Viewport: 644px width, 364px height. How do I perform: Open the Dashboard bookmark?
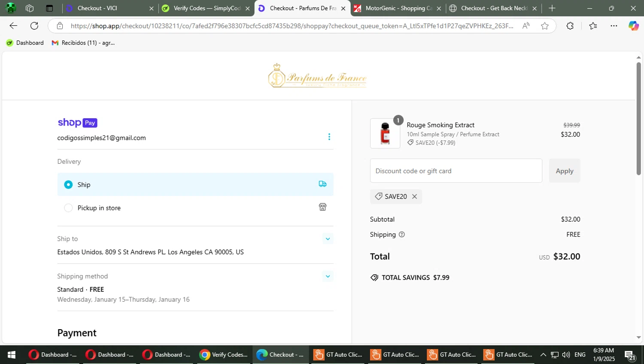pyautogui.click(x=25, y=43)
